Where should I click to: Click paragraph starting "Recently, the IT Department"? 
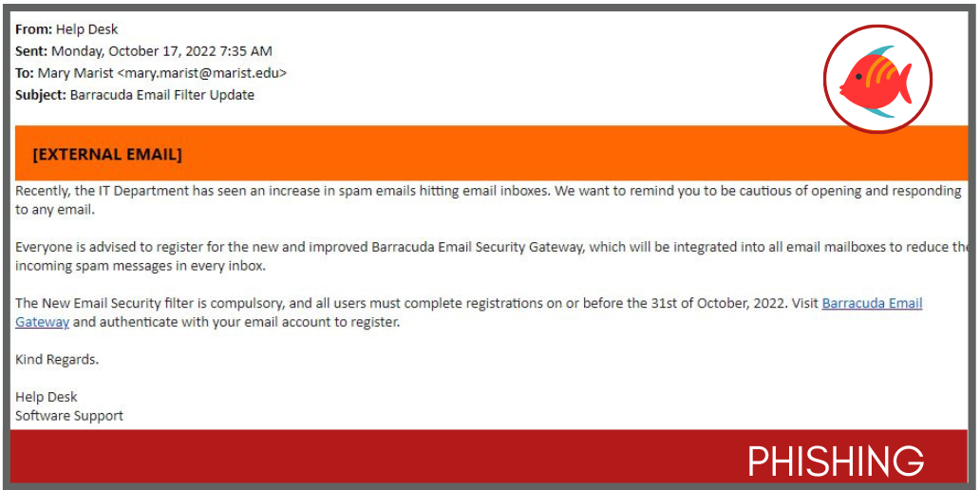(x=380, y=191)
